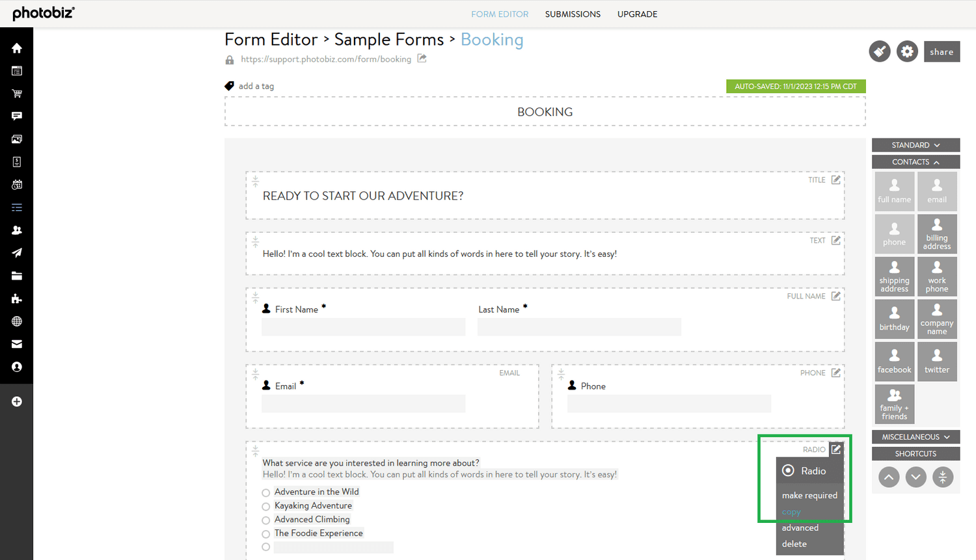Select Adventure in the Wild option
This screenshot has width=976, height=560.
265,492
